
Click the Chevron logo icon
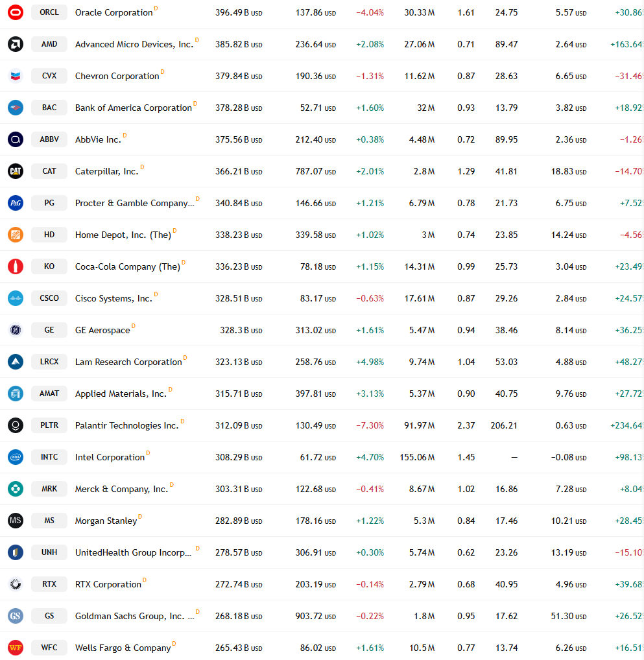click(x=16, y=77)
